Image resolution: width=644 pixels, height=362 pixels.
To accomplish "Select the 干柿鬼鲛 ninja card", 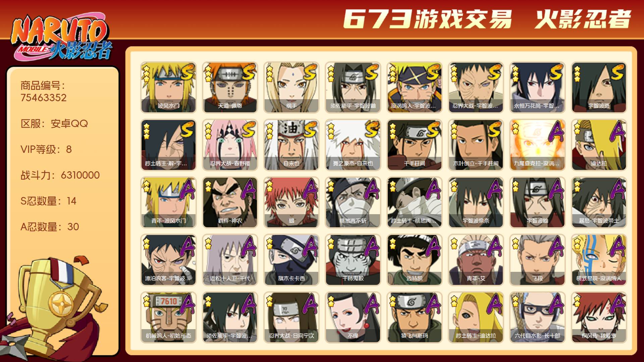I will [x=353, y=260].
